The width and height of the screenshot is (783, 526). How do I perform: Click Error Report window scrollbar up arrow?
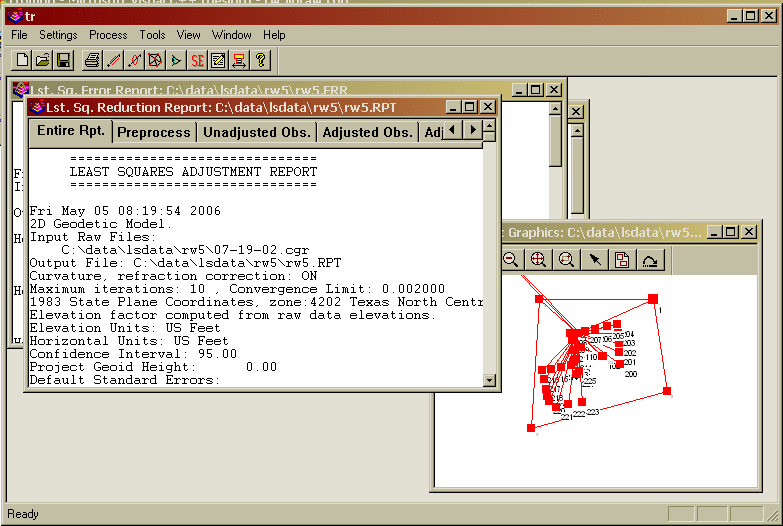(x=555, y=108)
